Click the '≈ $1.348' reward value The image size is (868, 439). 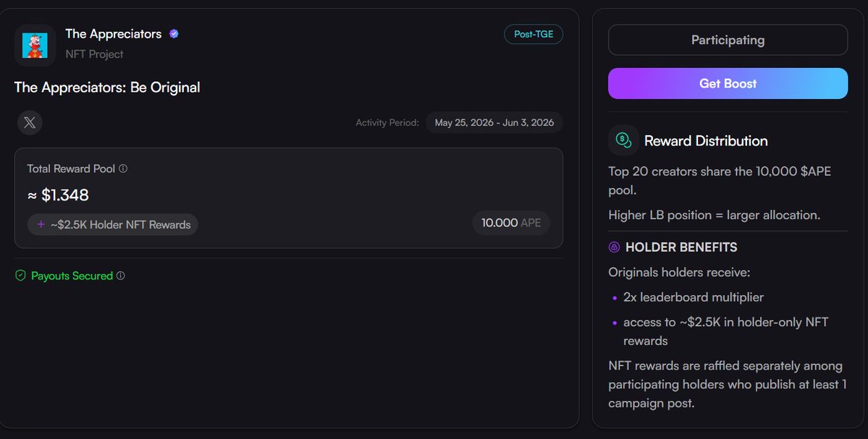[x=58, y=195]
